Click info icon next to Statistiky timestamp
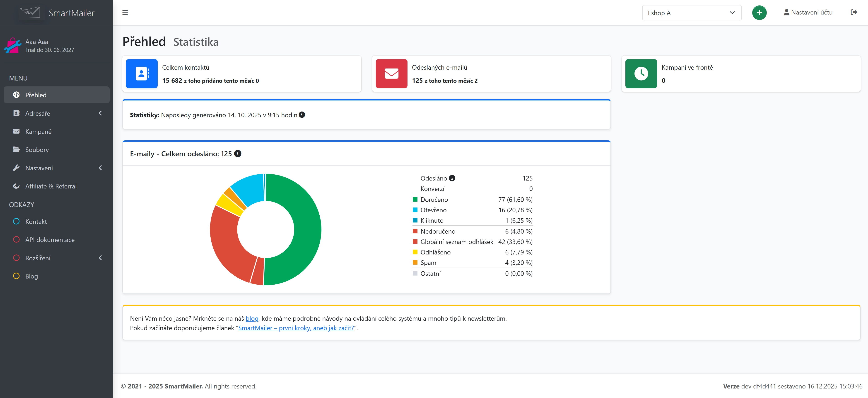This screenshot has height=398, width=868. [302, 115]
